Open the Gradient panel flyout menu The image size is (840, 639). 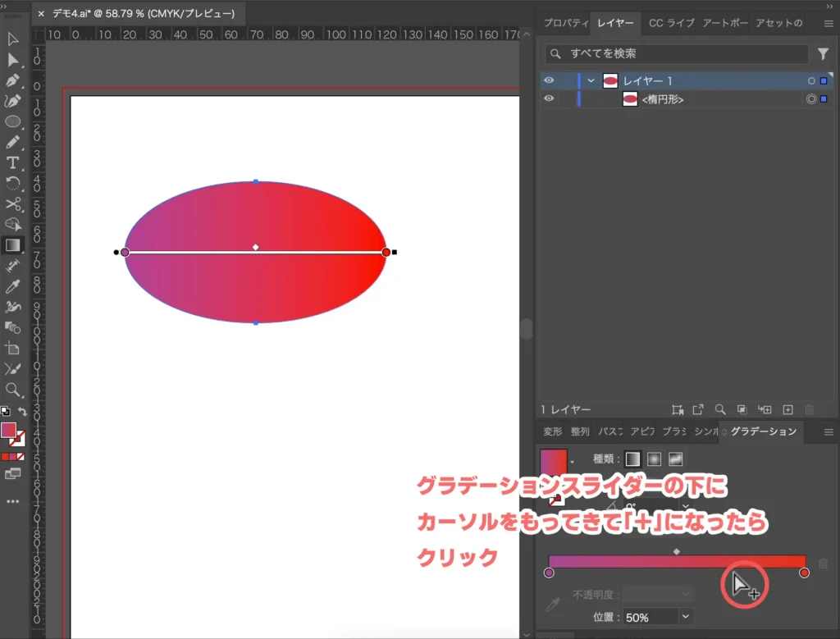[829, 432]
